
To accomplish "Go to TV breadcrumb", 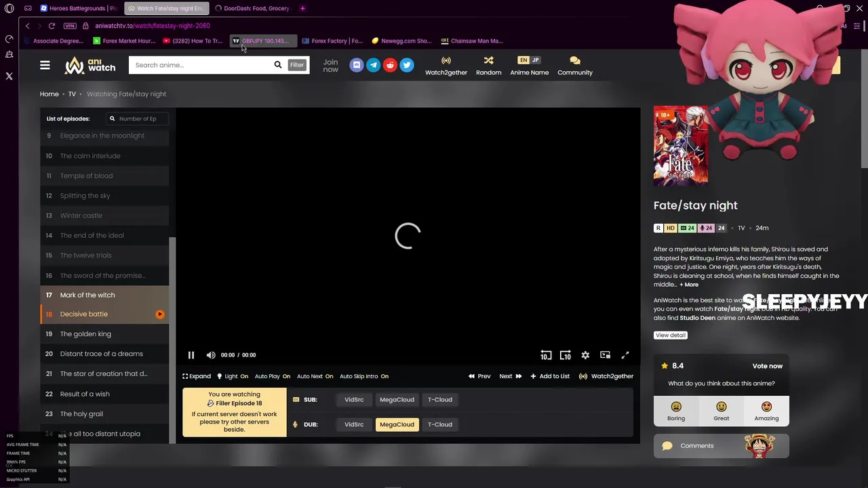I will 72,94.
